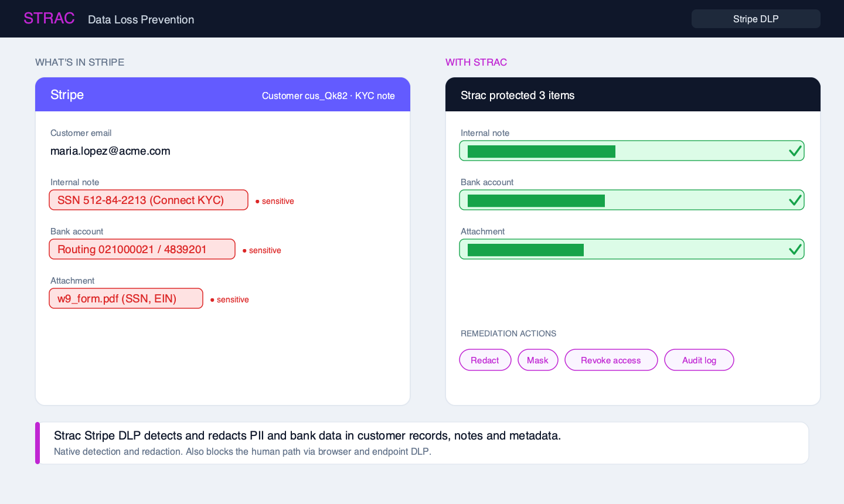Click the redacted Bank account bar
This screenshot has width=844, height=504.
(x=536, y=200)
